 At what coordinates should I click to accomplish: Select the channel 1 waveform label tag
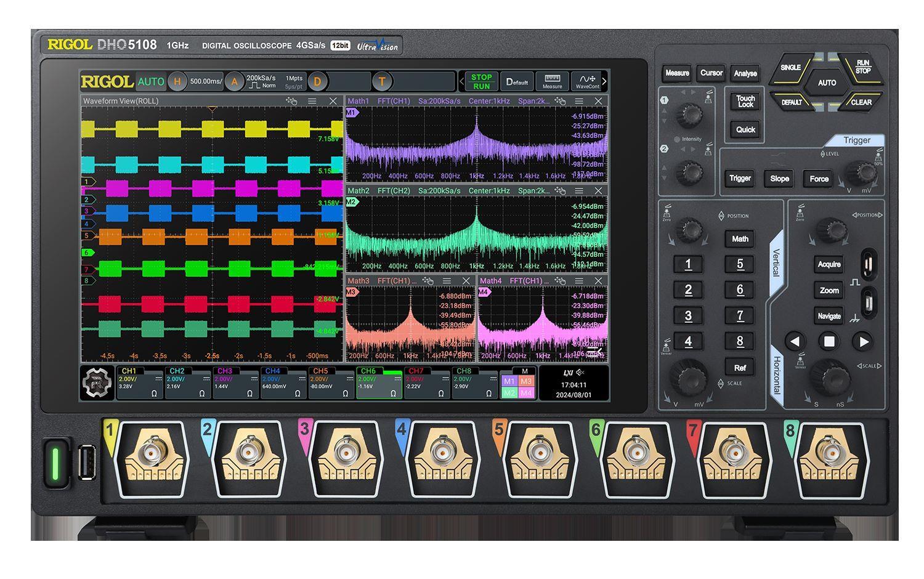pyautogui.click(x=89, y=182)
